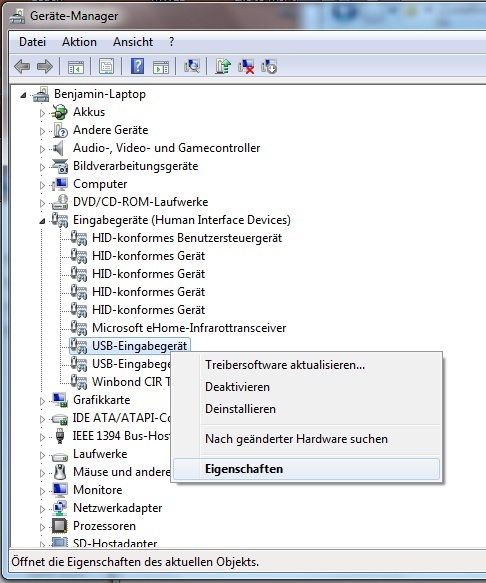This screenshot has height=583, width=486.
Task: Click the speaker icon for Audio controllers
Action: [x=59, y=148]
